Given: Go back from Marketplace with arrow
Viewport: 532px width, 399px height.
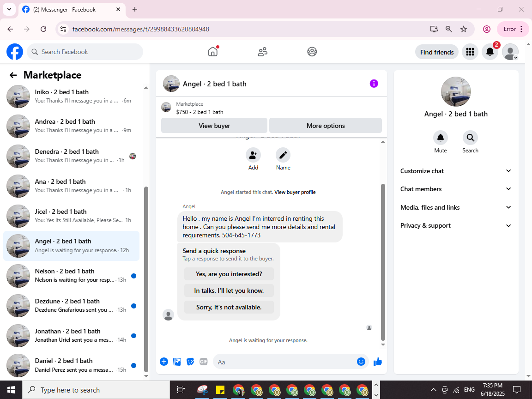Looking at the screenshot, I should coord(13,75).
